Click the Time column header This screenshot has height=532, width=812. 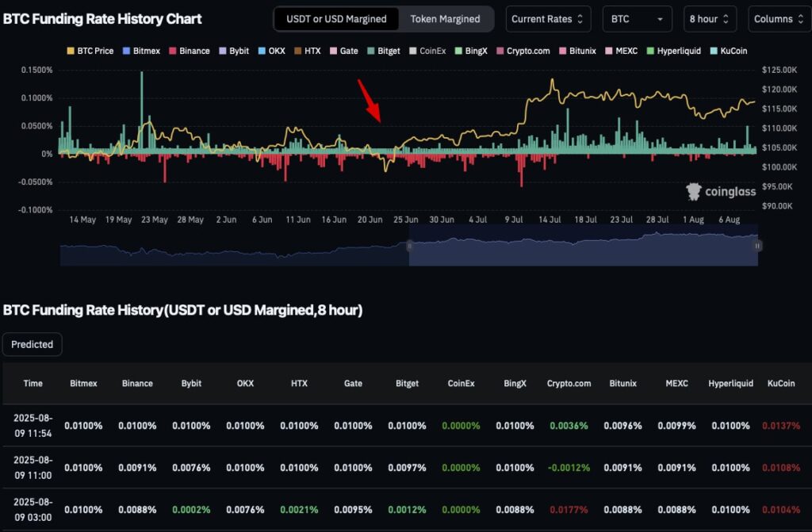tap(33, 383)
